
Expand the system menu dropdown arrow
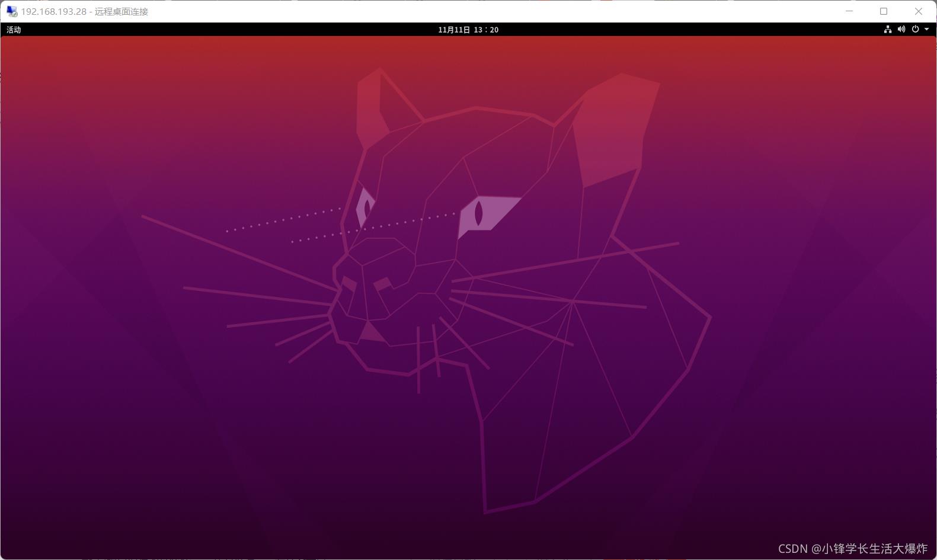pyautogui.click(x=926, y=29)
